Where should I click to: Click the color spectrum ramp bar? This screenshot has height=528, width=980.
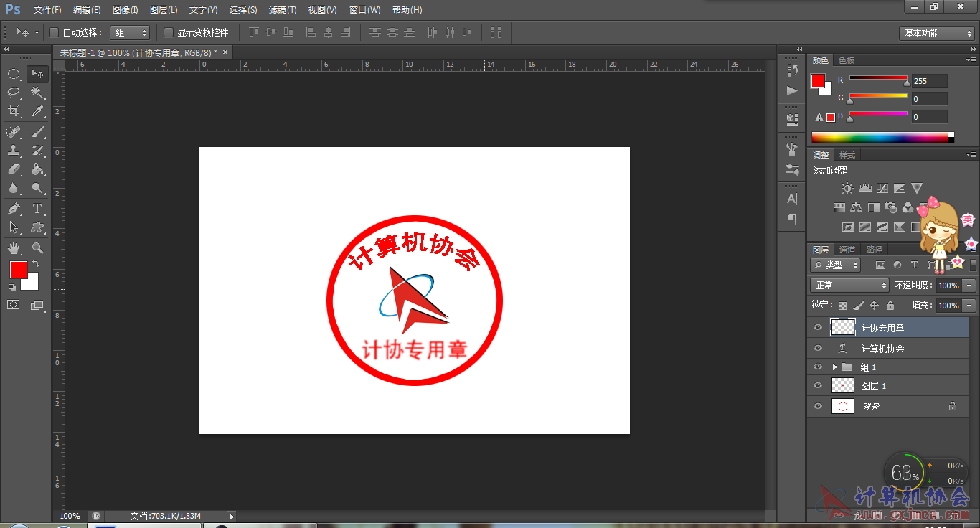pyautogui.click(x=883, y=137)
